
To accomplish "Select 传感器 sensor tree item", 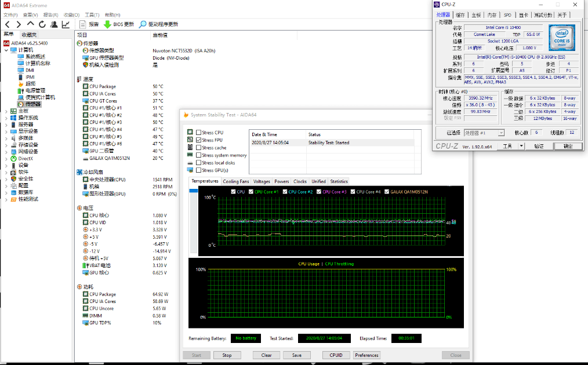I will (33, 104).
